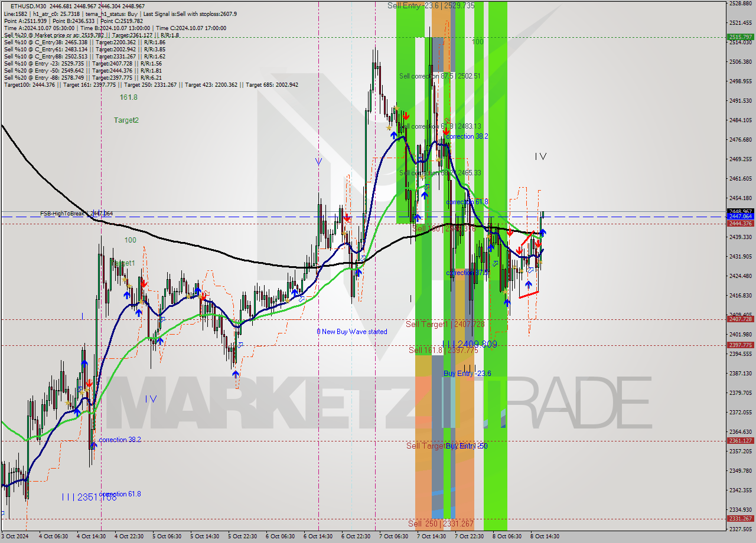Click the 'Sell %10 @ C_Entry38: 2465.338' line
This screenshot has height=543, width=756.
[84, 42]
